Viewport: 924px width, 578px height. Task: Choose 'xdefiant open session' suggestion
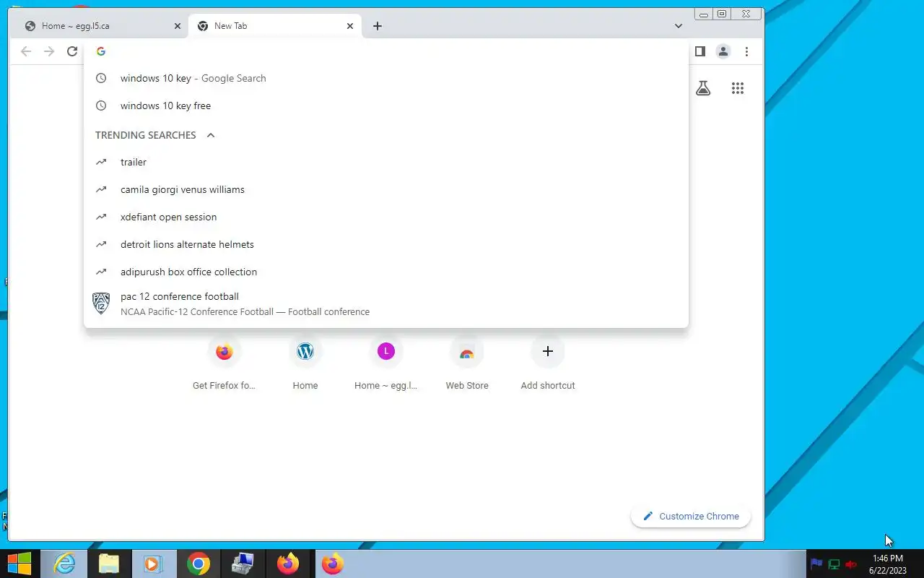(x=386, y=217)
